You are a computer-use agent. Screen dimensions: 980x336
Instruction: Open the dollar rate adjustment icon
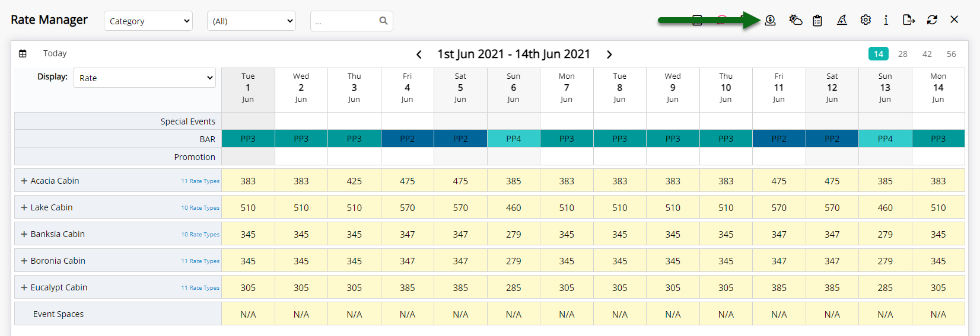coord(770,20)
